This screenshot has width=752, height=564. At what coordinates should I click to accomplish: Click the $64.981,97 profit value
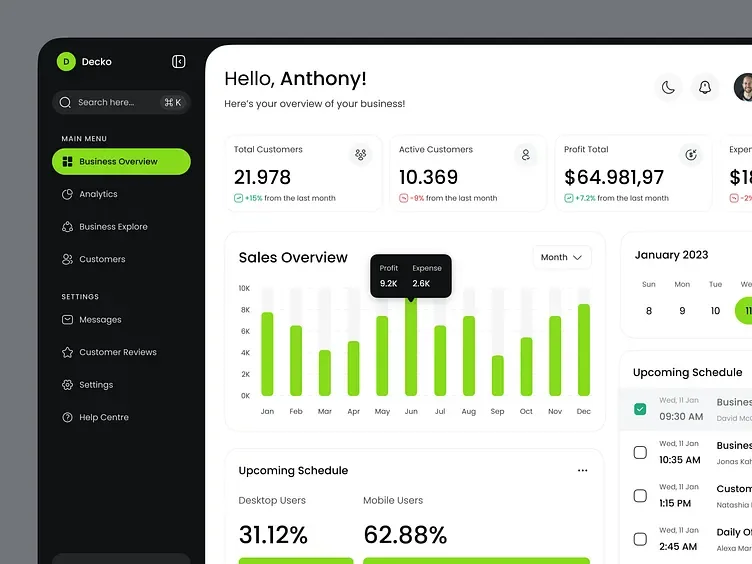pos(614,177)
